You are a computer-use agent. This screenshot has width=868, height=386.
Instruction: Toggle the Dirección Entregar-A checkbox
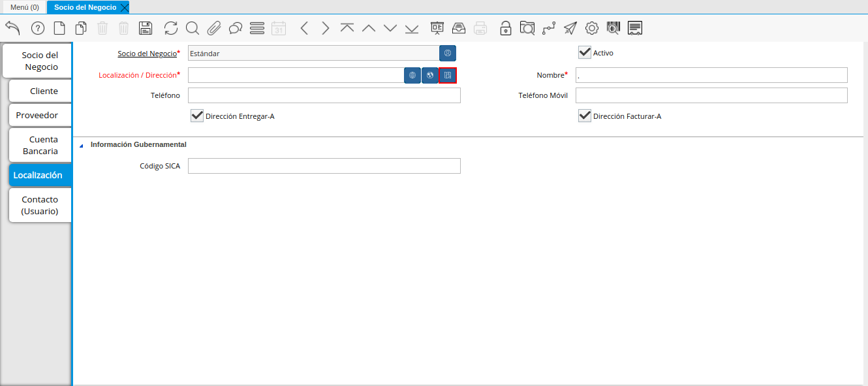(197, 116)
